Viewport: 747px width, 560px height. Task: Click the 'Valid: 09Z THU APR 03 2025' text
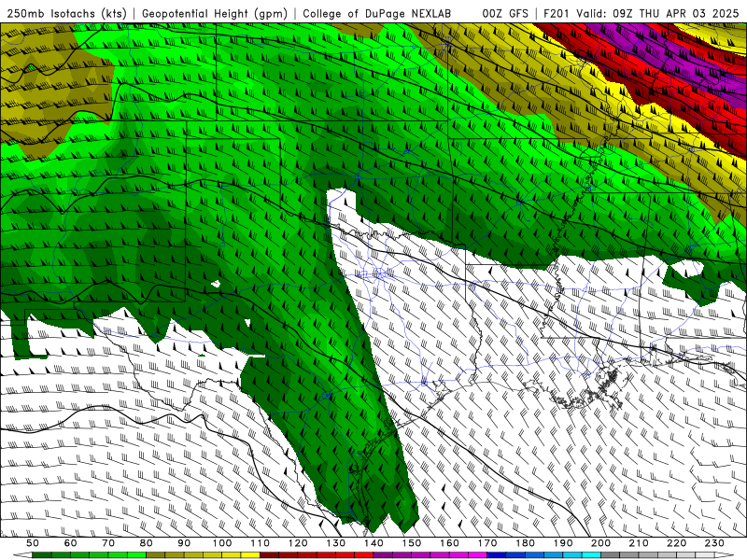[x=657, y=14]
